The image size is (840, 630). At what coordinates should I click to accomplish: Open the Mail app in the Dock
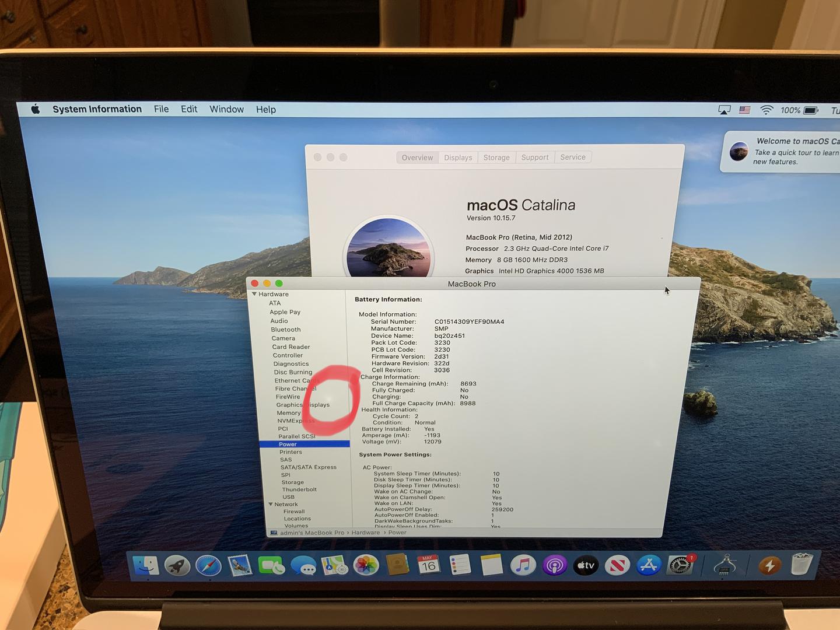[x=240, y=565]
